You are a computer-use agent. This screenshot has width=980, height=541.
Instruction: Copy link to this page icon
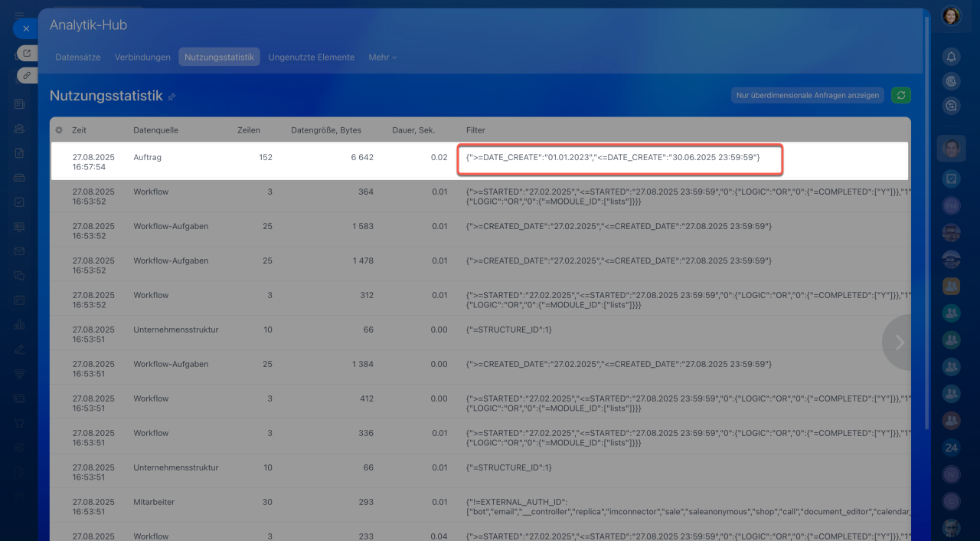coord(27,75)
